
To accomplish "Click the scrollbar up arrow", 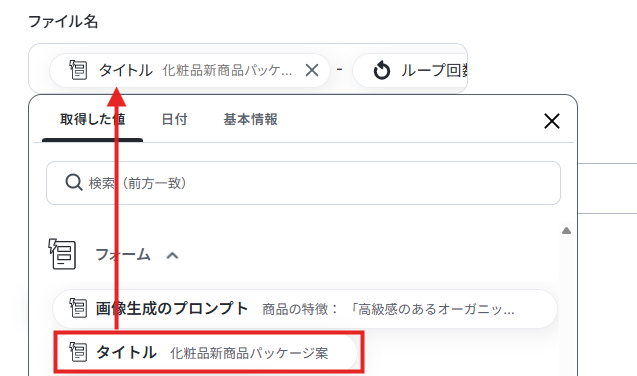I will 566,231.
